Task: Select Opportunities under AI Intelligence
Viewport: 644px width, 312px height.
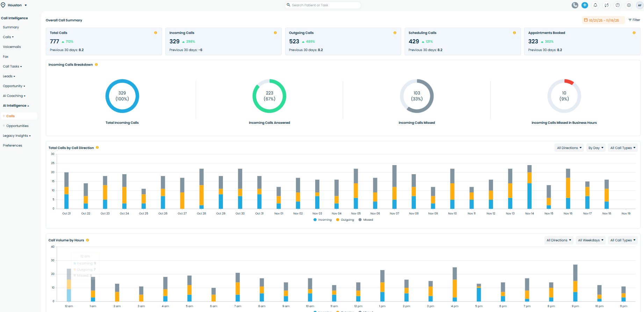Action: click(17, 126)
